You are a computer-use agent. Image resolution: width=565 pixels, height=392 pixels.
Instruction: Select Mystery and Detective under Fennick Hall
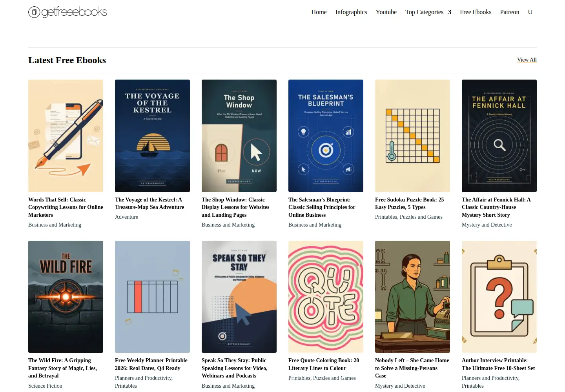[487, 225]
